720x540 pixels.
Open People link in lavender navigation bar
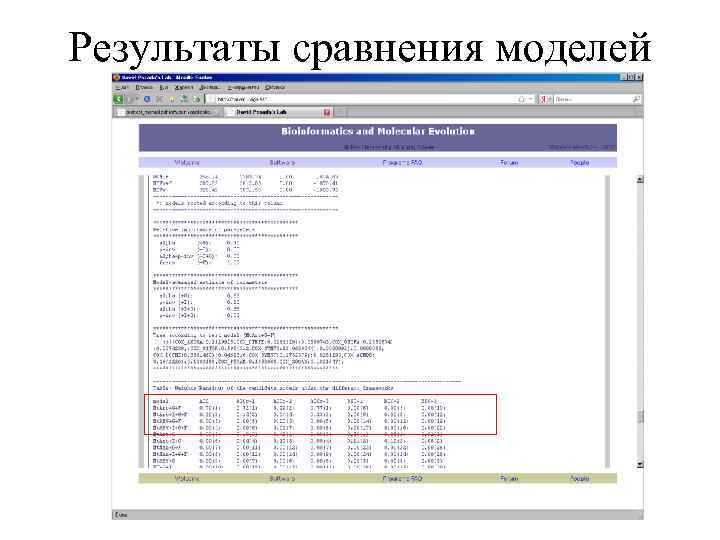579,163
